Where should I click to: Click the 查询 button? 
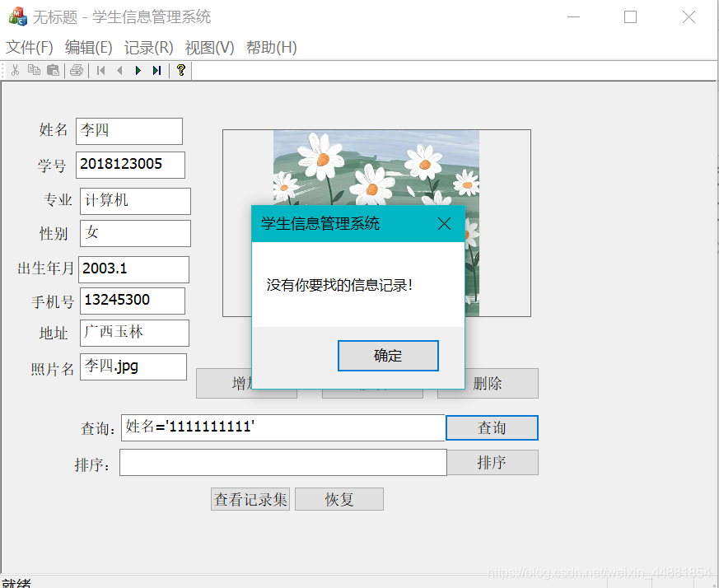(491, 427)
